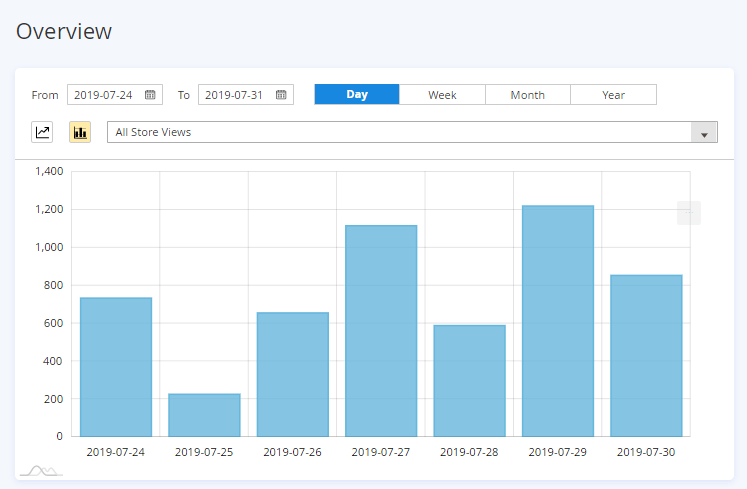
Task: Click the bar for 2019-07-24
Action: click(x=116, y=367)
